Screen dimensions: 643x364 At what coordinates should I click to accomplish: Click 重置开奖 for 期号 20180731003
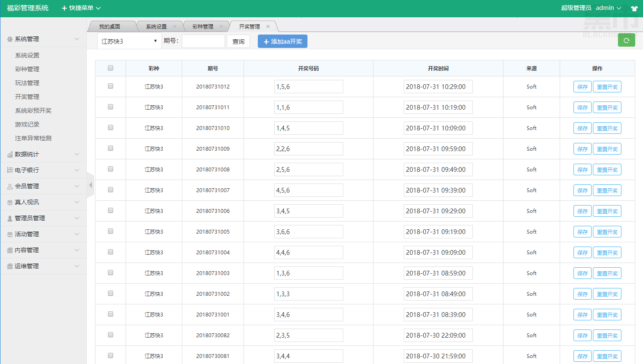point(607,273)
